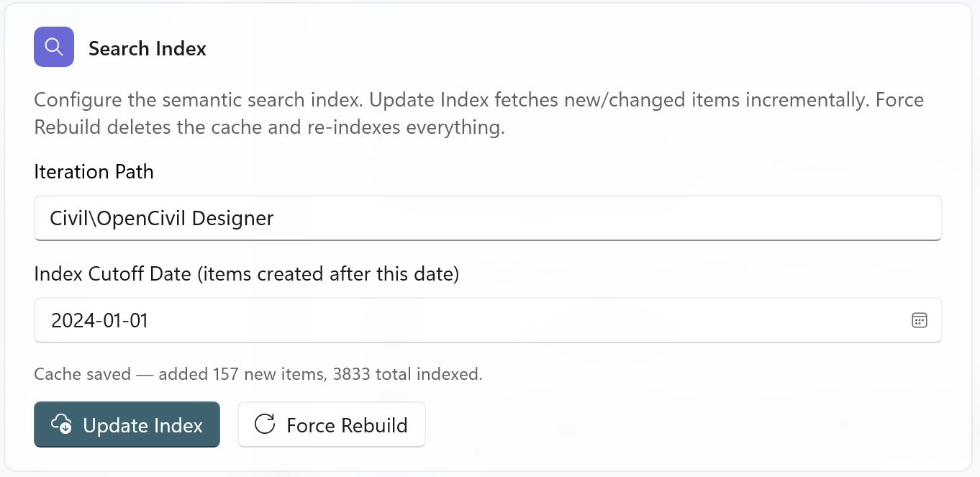This screenshot has width=980, height=477.
Task: Focus the Iteration Path text field
Action: (488, 218)
